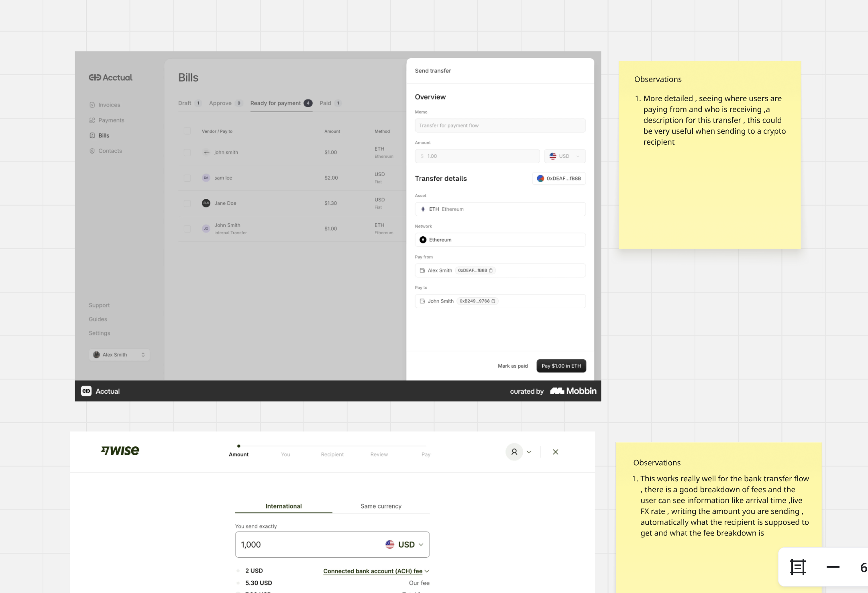Check the John Smith Internal Transfer row

(x=187, y=229)
